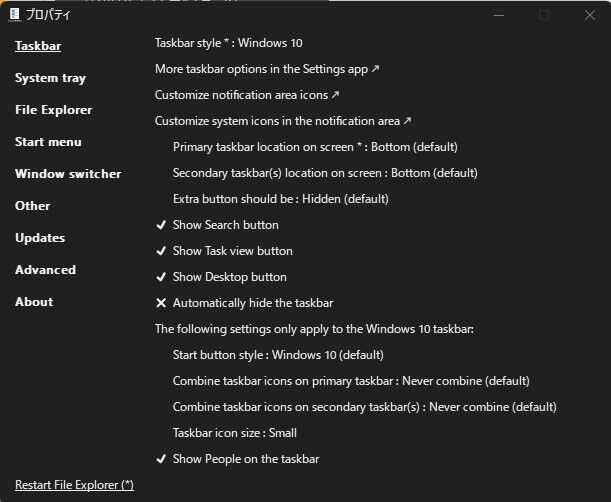Viewport: 611px width, 502px height.
Task: Change combine icons on primary taskbar
Action: click(x=351, y=381)
